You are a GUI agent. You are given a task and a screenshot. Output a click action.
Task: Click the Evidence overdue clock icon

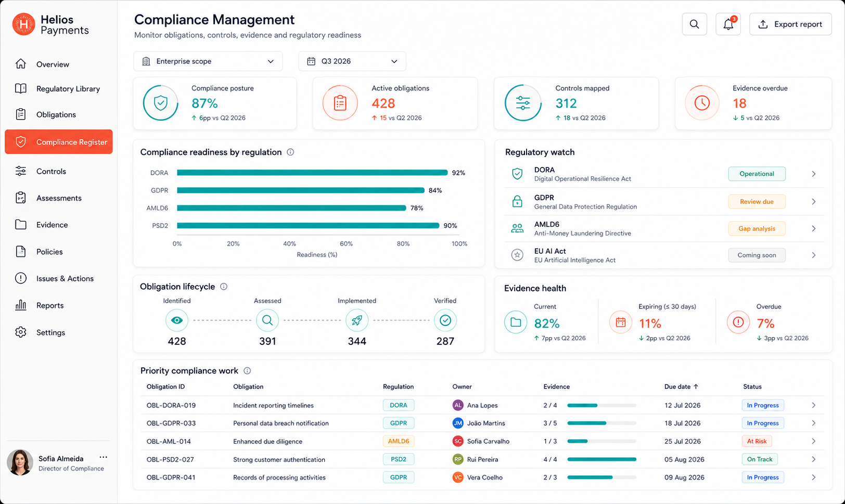pyautogui.click(x=702, y=103)
